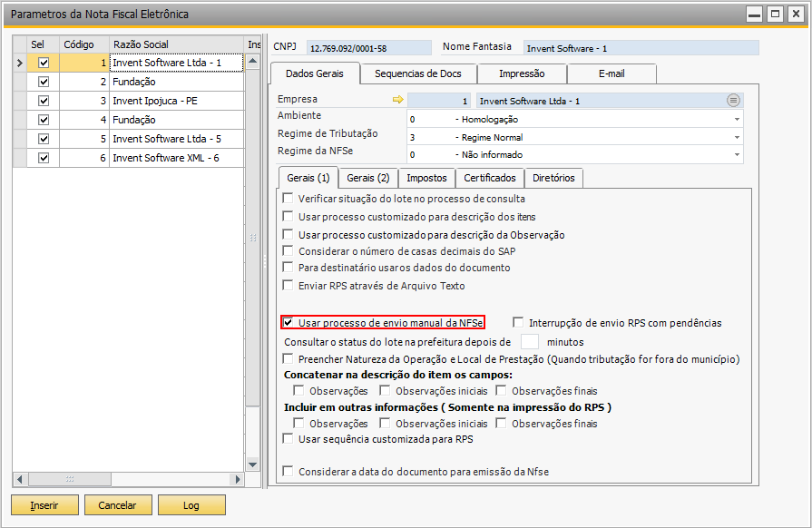Open the Diretórios sub-tab
Image resolution: width=812 pixels, height=528 pixels.
pyautogui.click(x=553, y=178)
